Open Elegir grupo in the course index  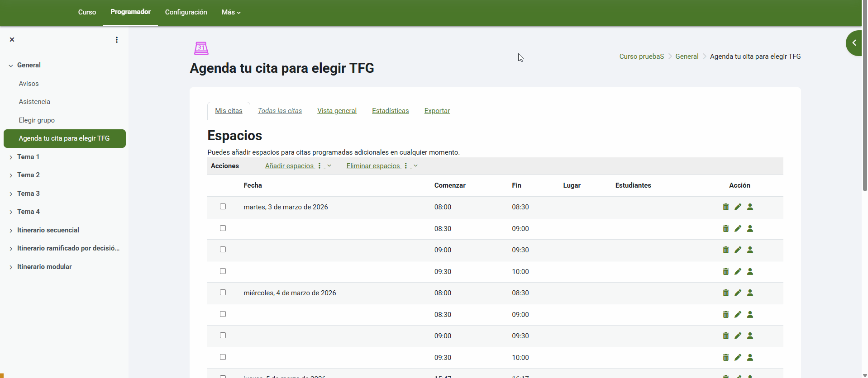click(x=37, y=120)
